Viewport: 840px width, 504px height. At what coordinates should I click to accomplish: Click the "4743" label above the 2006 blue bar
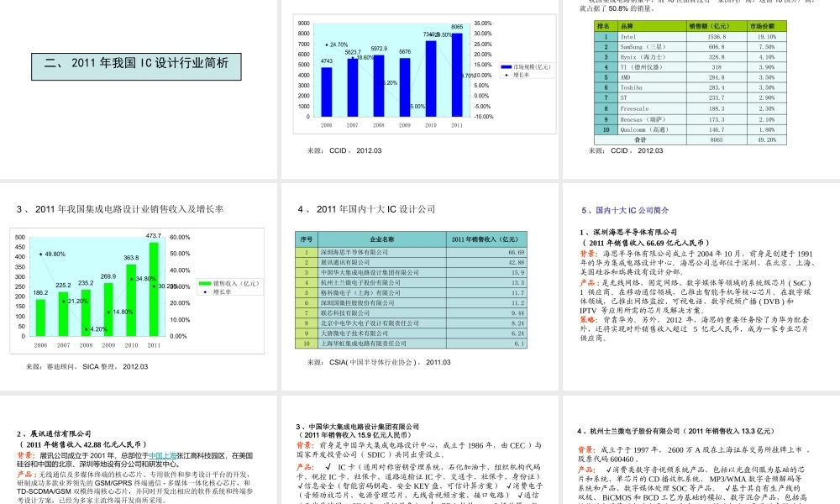coord(327,61)
